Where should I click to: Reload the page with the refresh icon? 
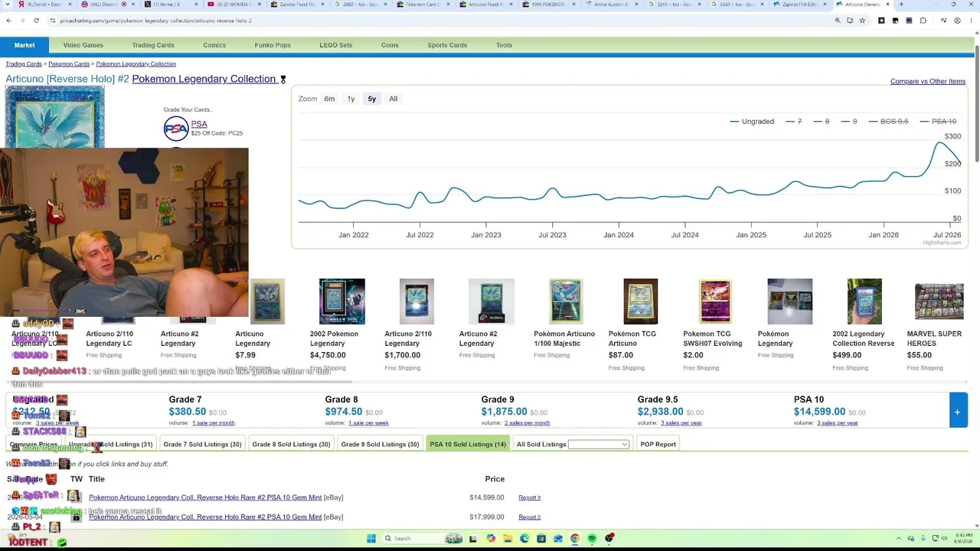point(36,21)
